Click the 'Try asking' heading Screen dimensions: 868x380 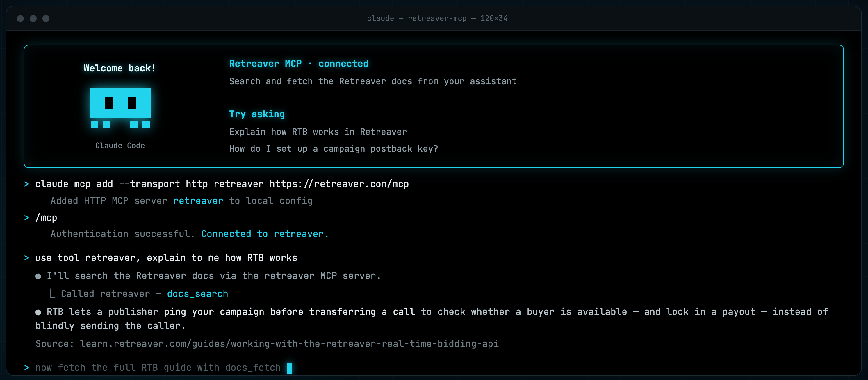point(257,114)
